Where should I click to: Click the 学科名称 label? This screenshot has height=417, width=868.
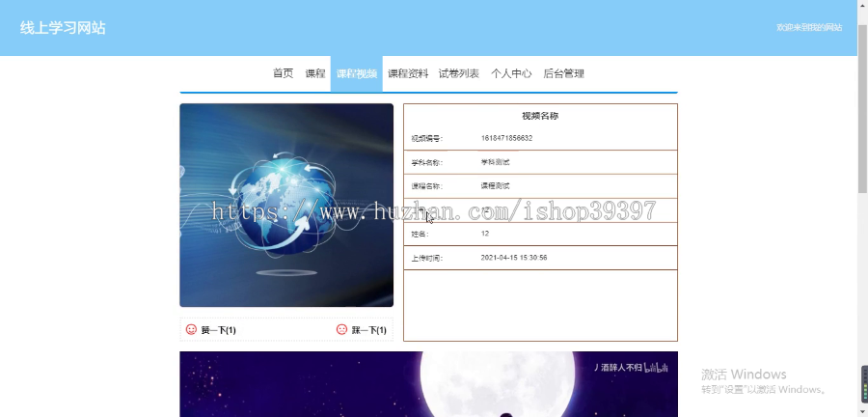click(427, 163)
